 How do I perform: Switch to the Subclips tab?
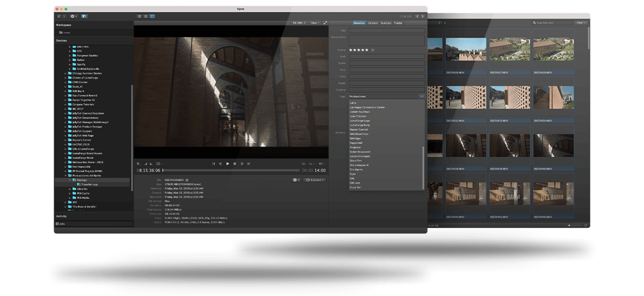(386, 23)
